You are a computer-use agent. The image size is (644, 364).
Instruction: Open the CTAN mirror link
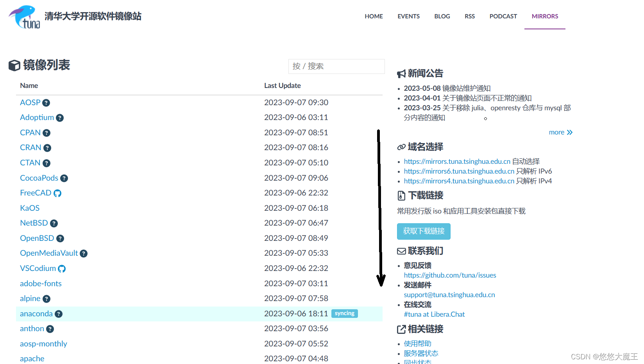pyautogui.click(x=30, y=163)
